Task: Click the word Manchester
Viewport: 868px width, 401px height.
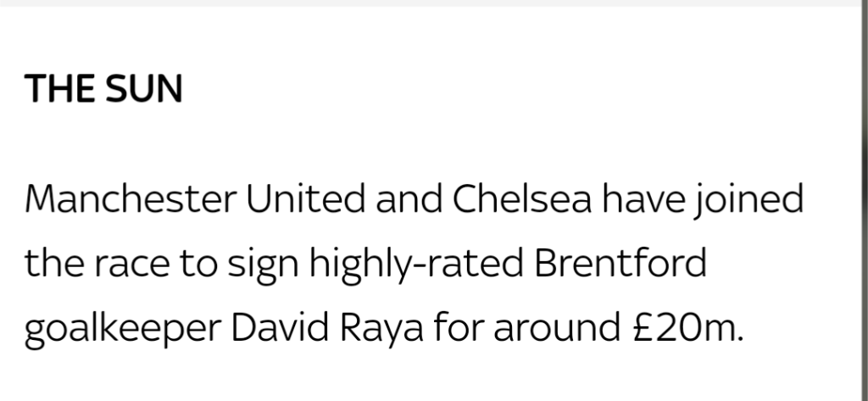Action: point(131,201)
